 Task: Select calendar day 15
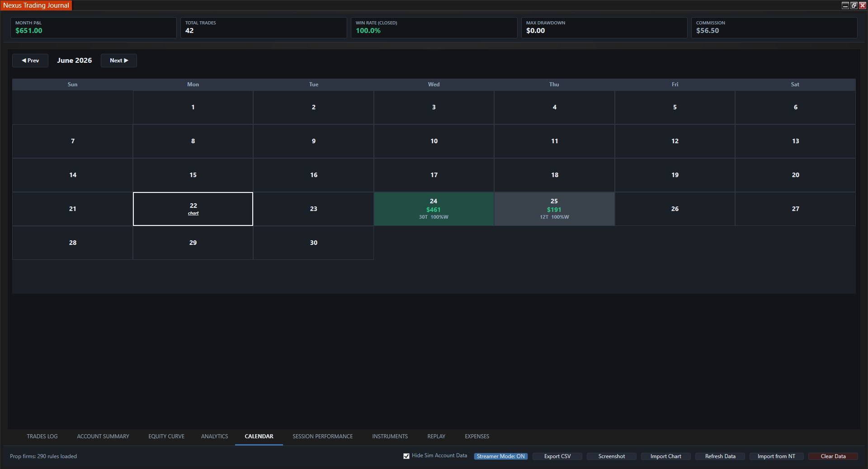pos(193,175)
